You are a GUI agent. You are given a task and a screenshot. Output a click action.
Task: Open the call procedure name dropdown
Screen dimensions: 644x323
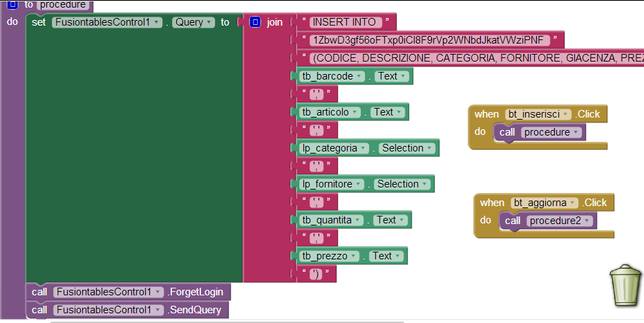click(551, 132)
